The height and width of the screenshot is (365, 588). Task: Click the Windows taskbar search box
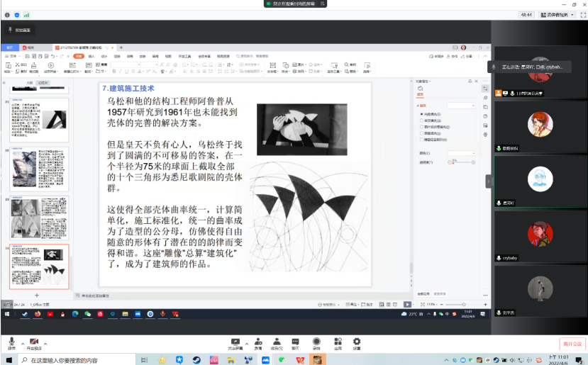(77, 360)
